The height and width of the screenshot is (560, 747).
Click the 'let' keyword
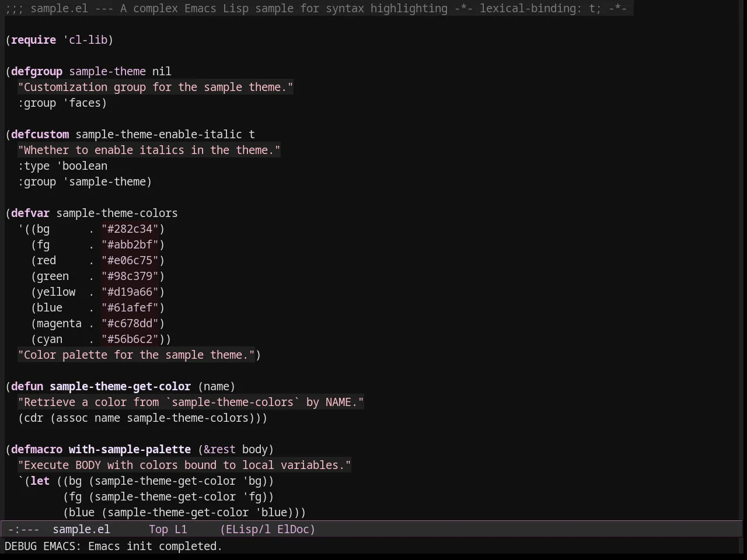(x=40, y=481)
